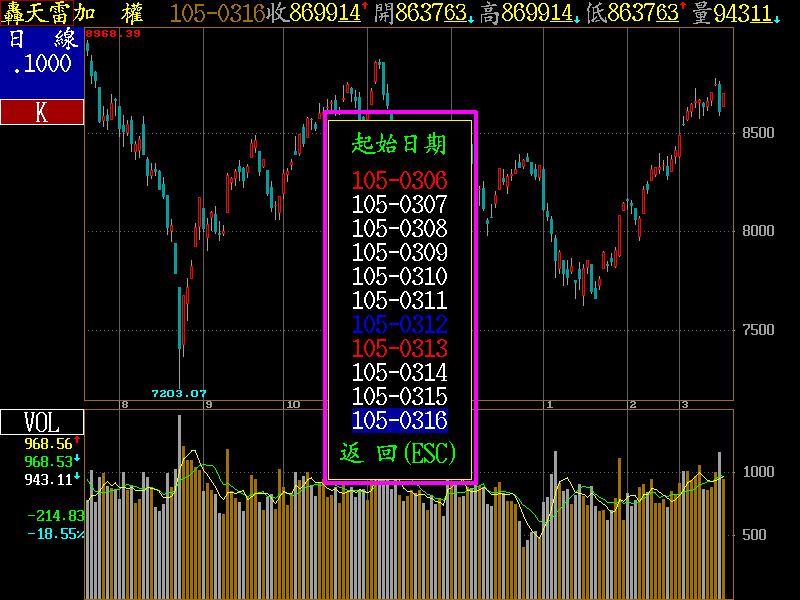Select the highlighted 105-0316 date
800x600 pixels.
pos(400,421)
